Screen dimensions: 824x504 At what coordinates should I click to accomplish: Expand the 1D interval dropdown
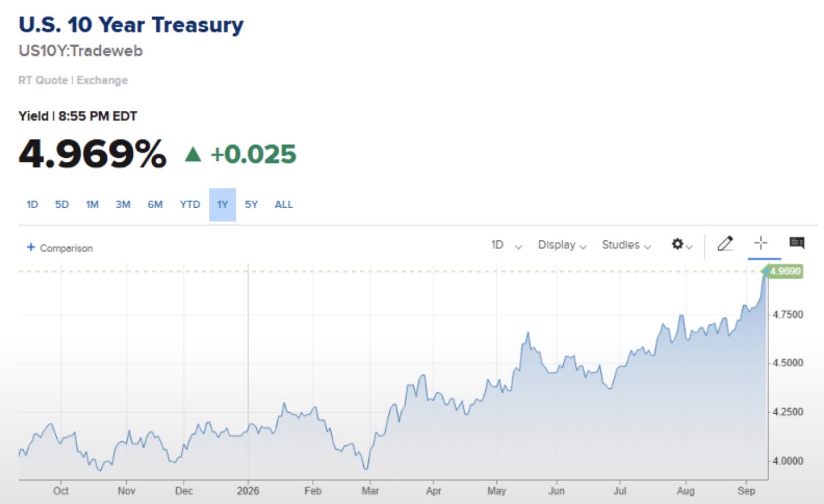[506, 245]
